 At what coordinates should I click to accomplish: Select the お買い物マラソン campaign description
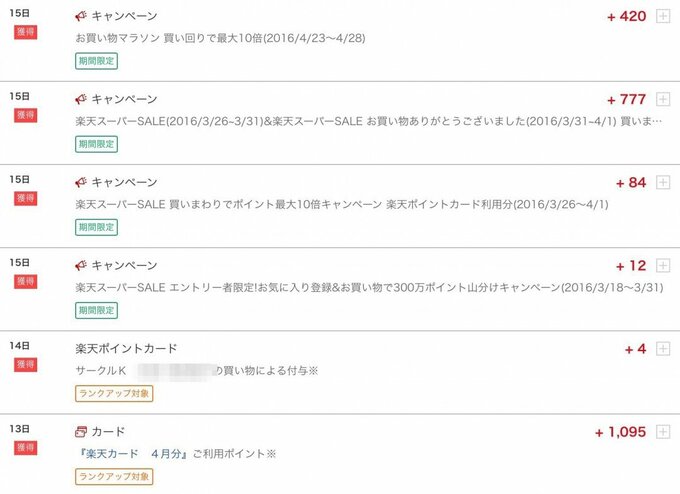pyautogui.click(x=222, y=38)
